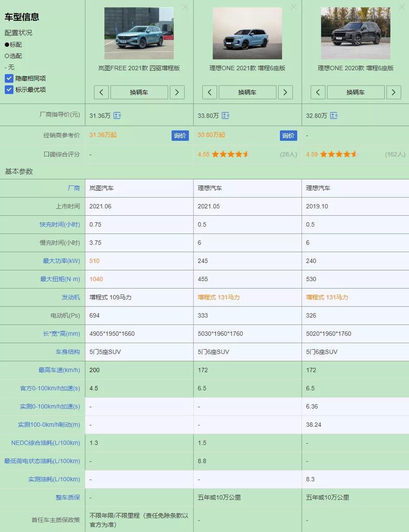Screen dimensions: 409x532
Task: Click 38.24 braking distance value
Action: pyautogui.click(x=314, y=425)
